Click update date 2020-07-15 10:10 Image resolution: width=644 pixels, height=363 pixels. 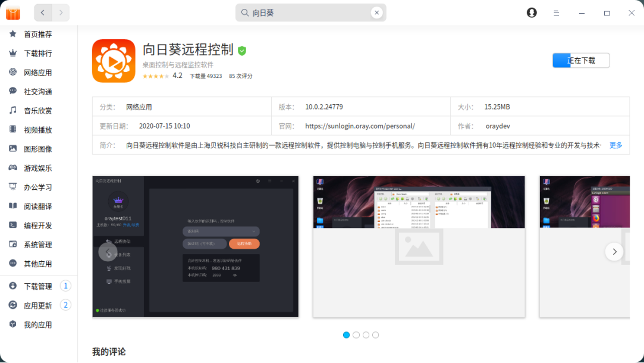[164, 126]
